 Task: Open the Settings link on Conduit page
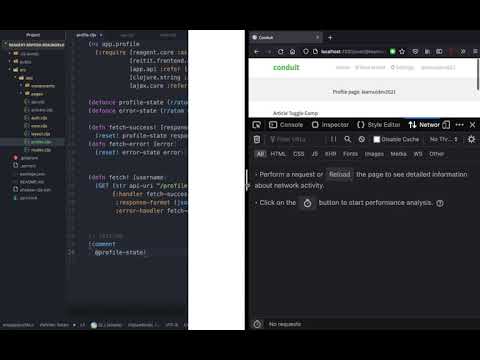(402, 68)
